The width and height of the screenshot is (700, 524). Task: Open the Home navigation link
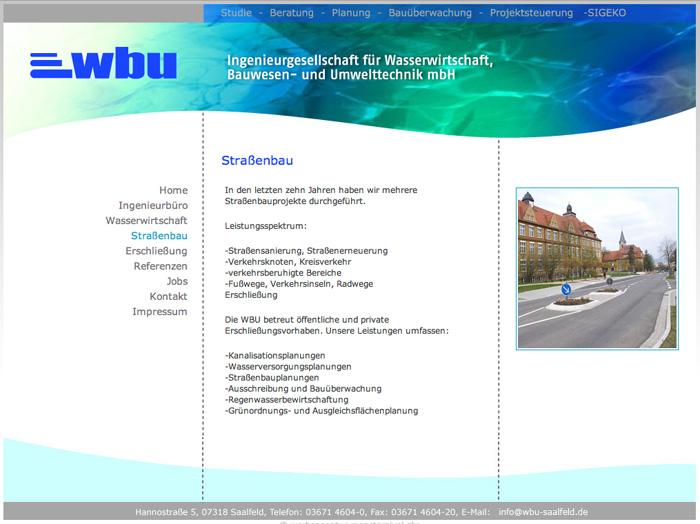coord(173,190)
